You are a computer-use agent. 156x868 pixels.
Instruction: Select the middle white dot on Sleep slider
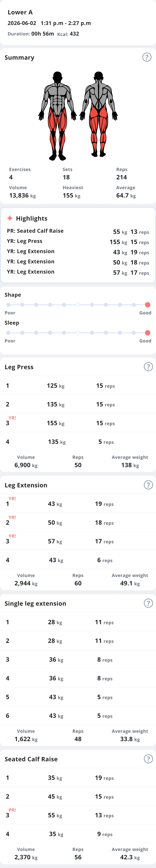tap(78, 333)
